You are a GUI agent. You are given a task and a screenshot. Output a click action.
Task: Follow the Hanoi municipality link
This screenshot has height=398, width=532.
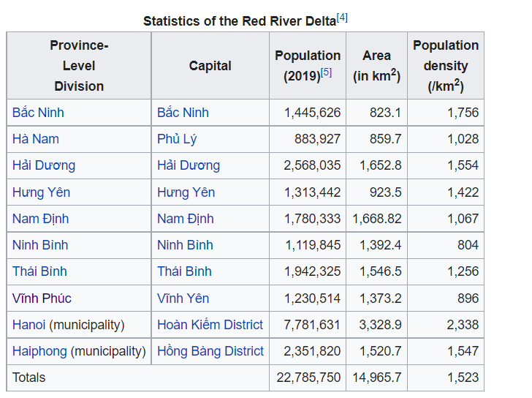[29, 325]
